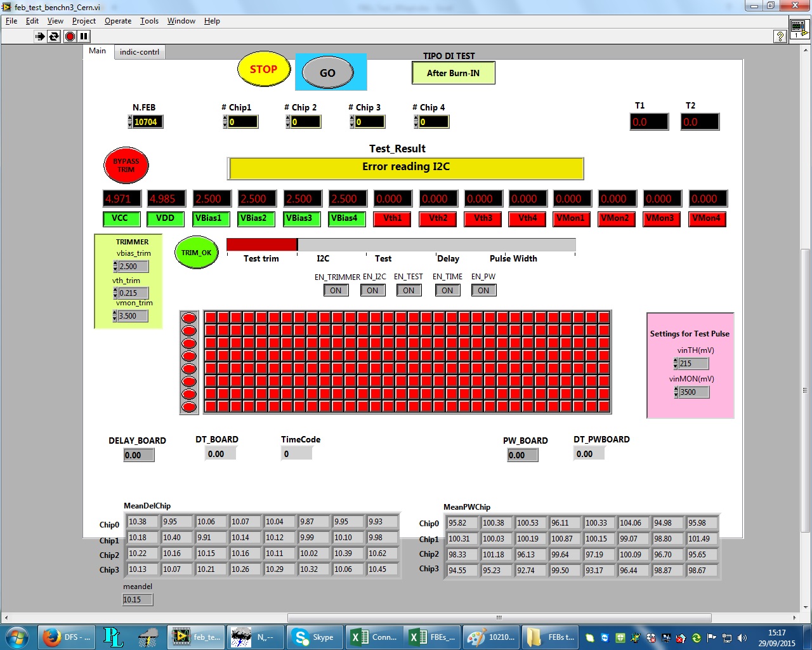812x650 pixels.
Task: Toggle the EN_PW ON switch
Action: pyautogui.click(x=483, y=291)
